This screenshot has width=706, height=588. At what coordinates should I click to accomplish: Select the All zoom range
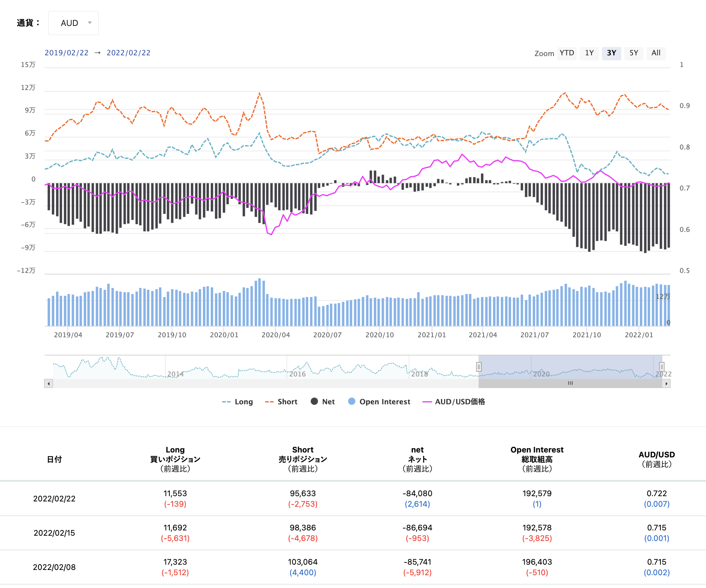656,53
